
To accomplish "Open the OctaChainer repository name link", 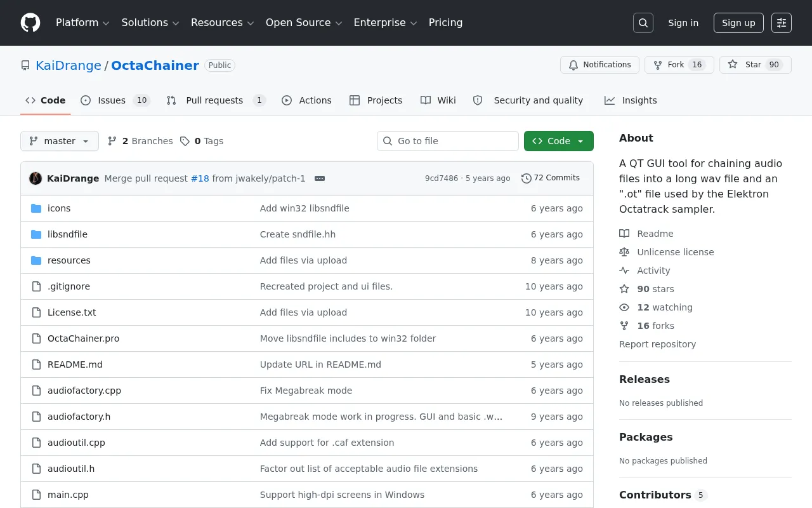I will click(x=155, y=65).
